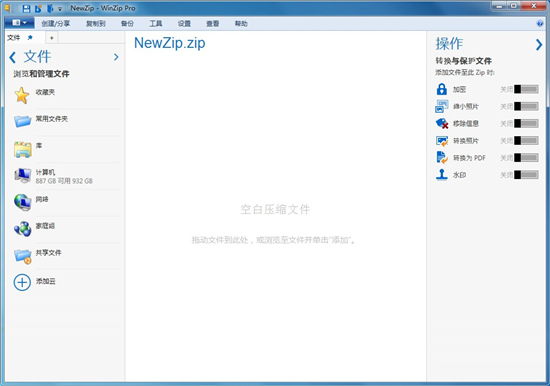Click the 常用文件夹 folder icon
This screenshot has width=550, height=386.
(22, 121)
